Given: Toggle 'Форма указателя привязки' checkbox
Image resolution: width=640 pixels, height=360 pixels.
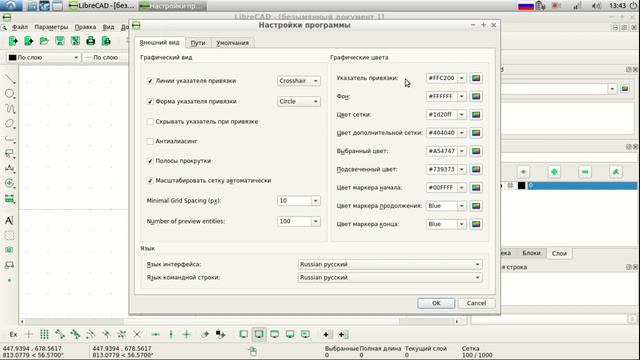Looking at the screenshot, I should coord(150,101).
